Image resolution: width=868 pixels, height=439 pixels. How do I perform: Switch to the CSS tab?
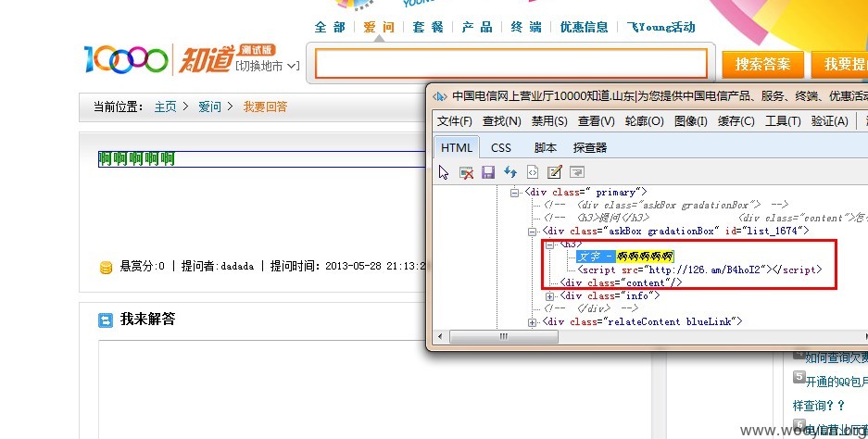(501, 148)
